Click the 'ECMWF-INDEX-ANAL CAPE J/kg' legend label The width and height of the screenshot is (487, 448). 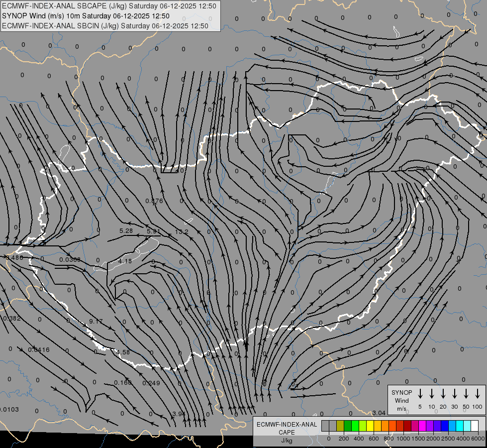(x=287, y=432)
